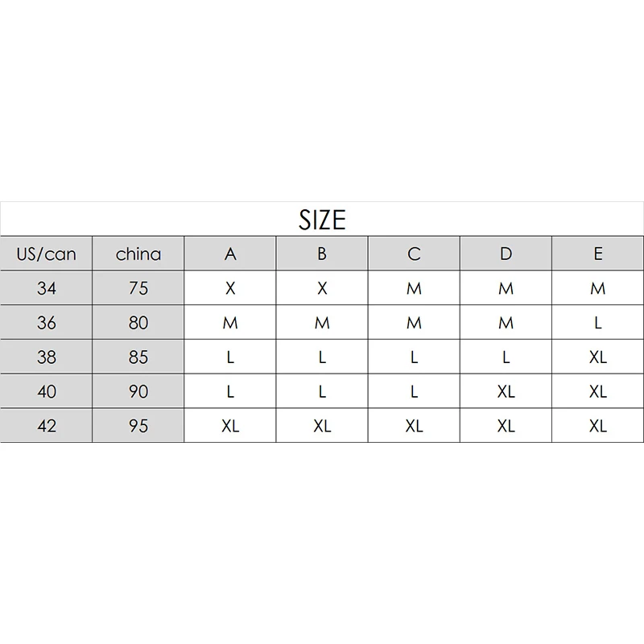
Task: Click the B cup column header
Action: [x=322, y=254]
